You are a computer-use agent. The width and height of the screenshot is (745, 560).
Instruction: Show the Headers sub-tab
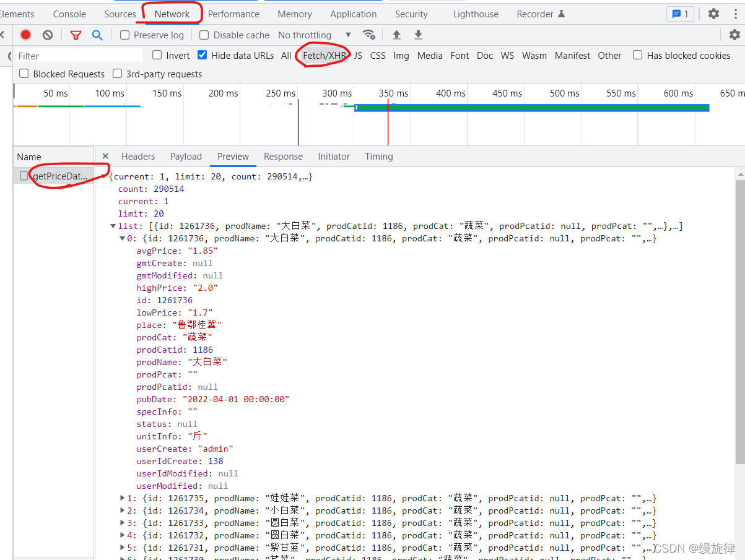[138, 157]
